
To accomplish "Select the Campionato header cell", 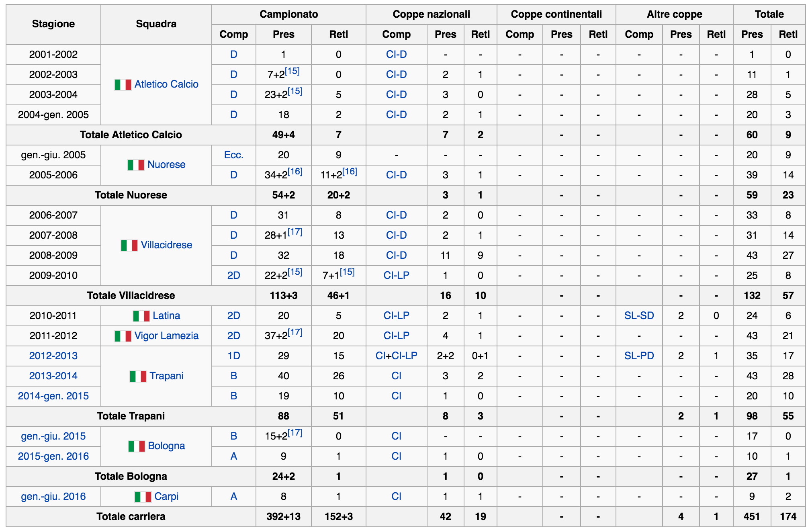I will coord(289,14).
